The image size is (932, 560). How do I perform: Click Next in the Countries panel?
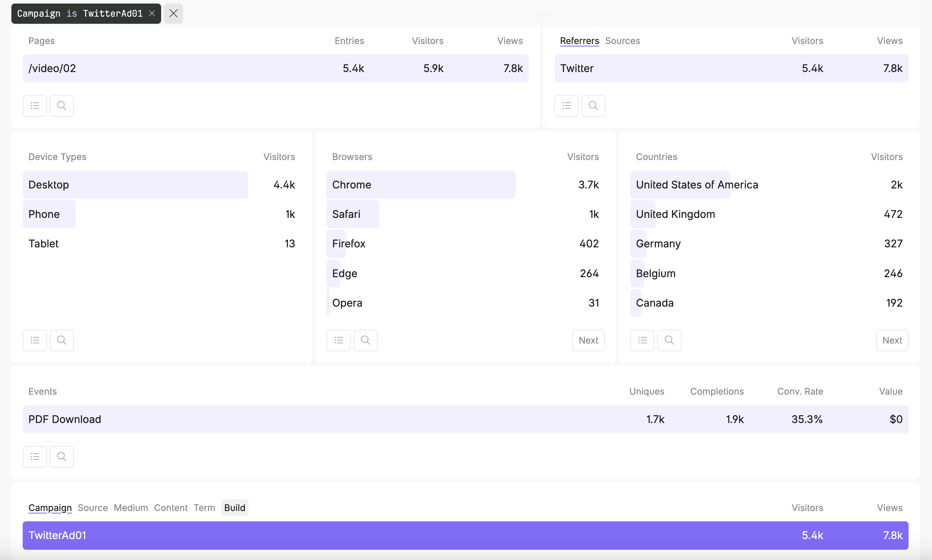click(892, 340)
